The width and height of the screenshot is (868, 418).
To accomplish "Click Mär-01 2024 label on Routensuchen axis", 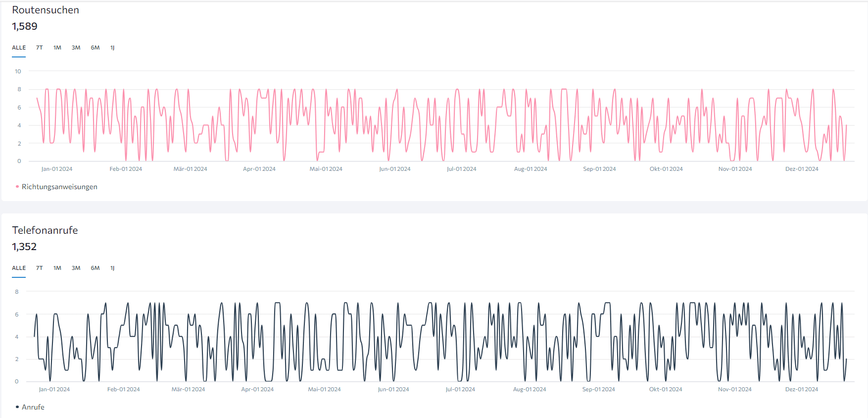I will click(x=191, y=169).
